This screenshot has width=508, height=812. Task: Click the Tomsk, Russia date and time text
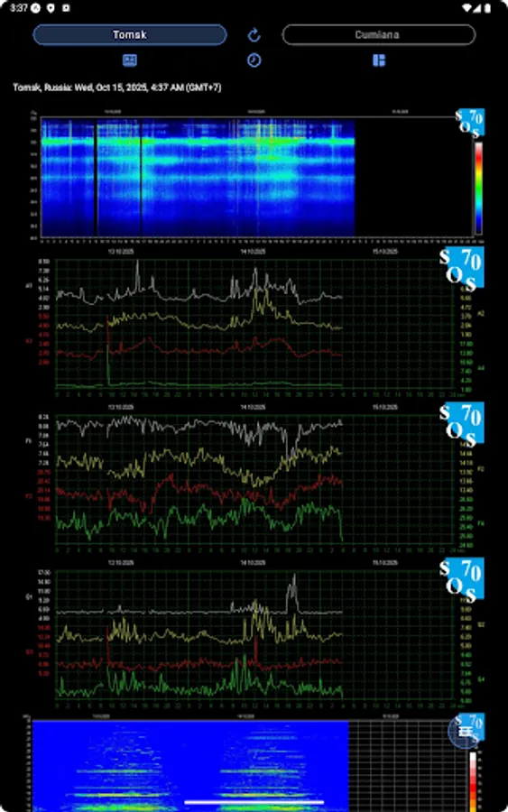[117, 88]
